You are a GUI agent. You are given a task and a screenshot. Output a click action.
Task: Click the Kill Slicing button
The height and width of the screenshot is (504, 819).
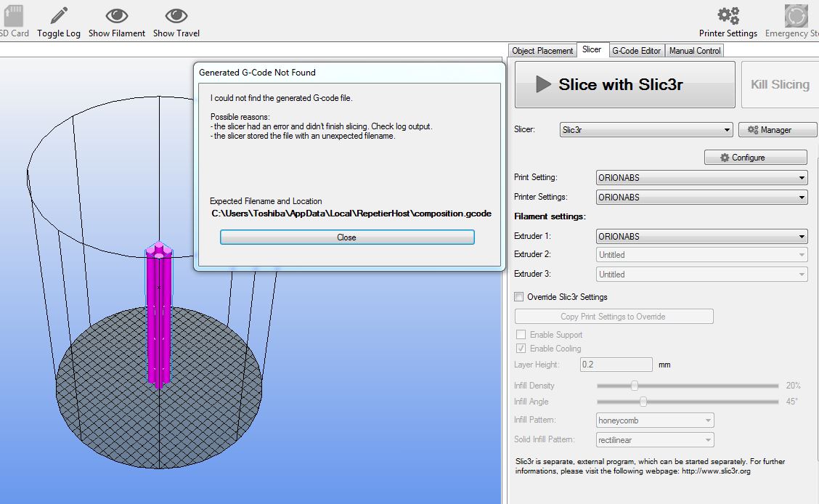tap(780, 85)
